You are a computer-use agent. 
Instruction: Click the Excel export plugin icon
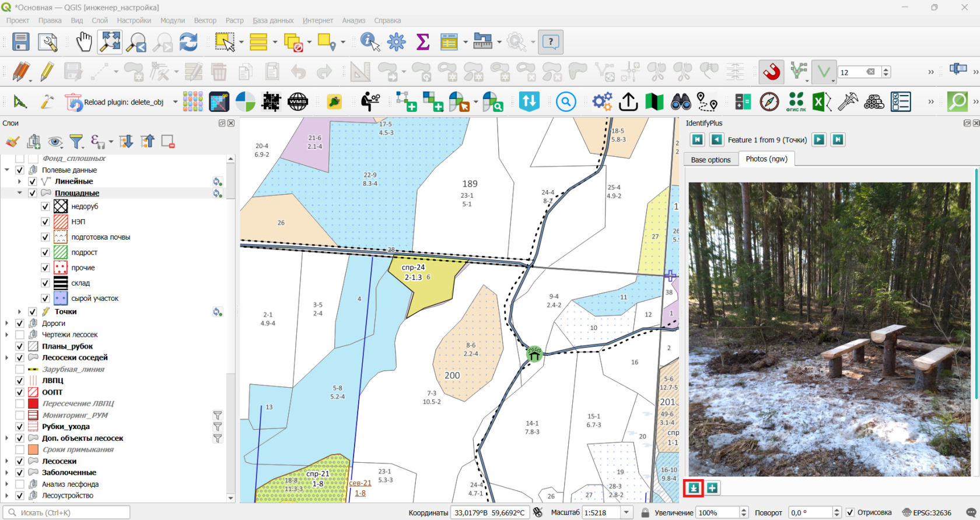coord(821,102)
